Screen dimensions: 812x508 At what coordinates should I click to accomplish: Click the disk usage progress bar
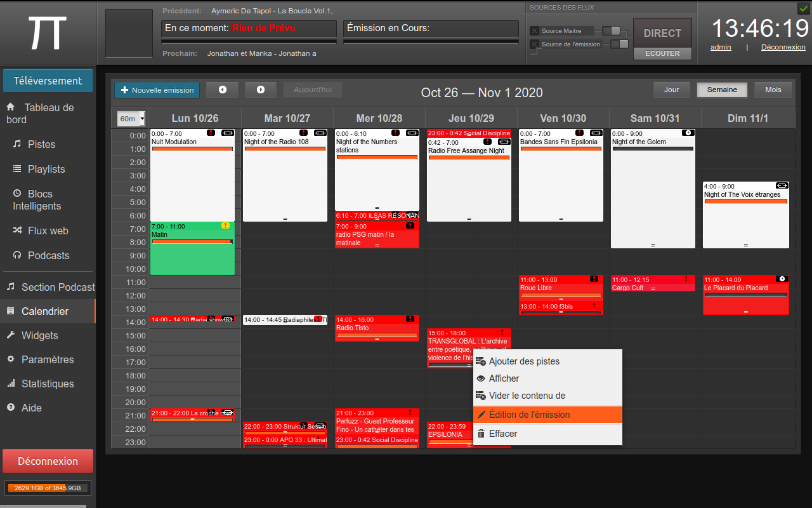[48, 488]
